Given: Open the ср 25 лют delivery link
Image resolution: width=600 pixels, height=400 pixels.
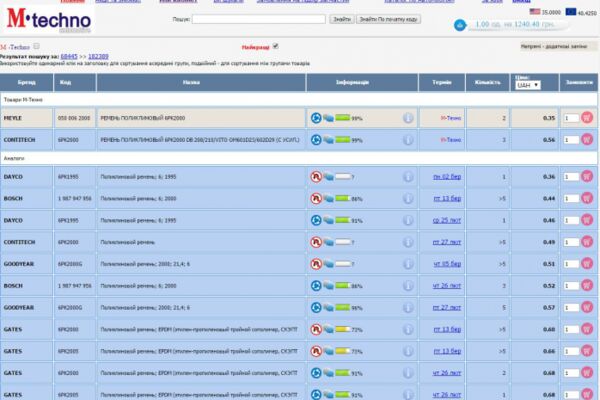Looking at the screenshot, I should click(x=447, y=220).
